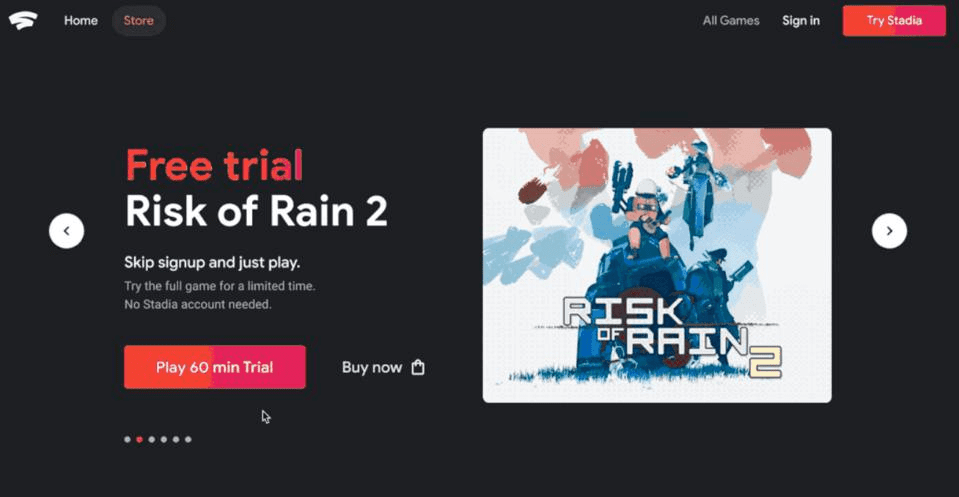
Task: Advance to next carousel slide arrow
Action: [x=889, y=231]
